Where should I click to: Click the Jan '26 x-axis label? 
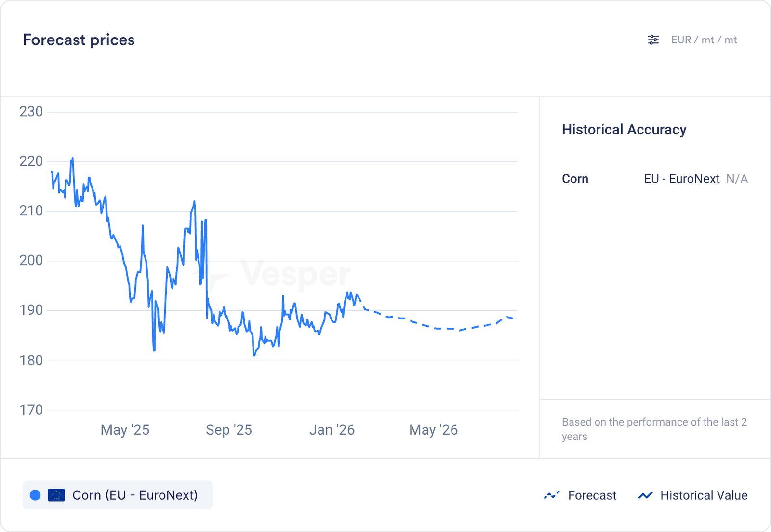click(x=332, y=429)
